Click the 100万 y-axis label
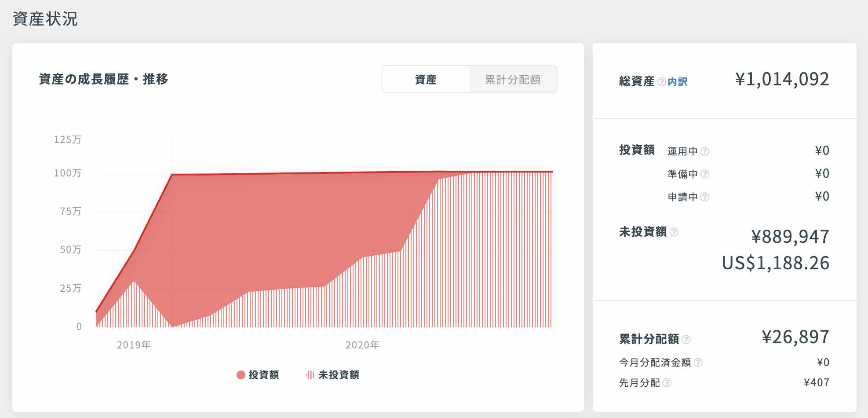The image size is (868, 418). 68,173
